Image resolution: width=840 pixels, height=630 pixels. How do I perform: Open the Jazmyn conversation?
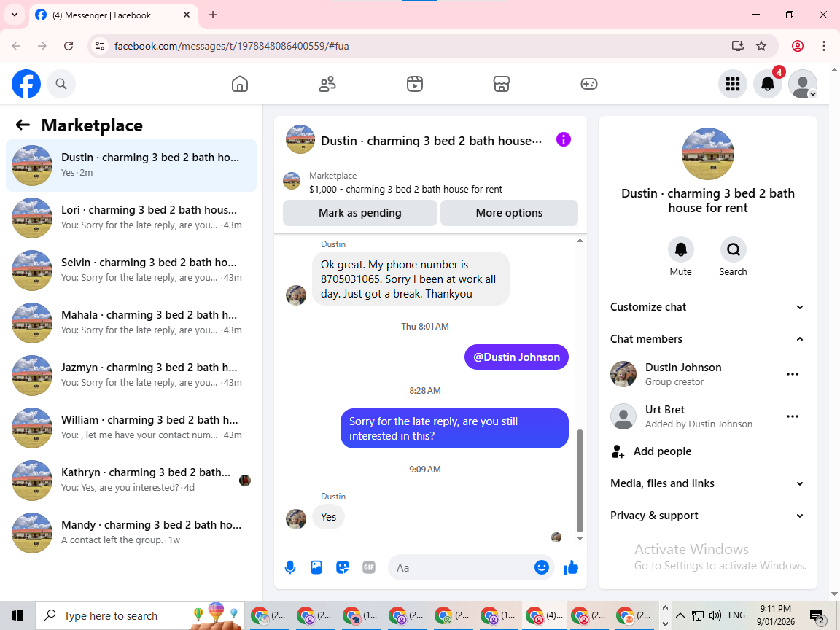coord(131,376)
